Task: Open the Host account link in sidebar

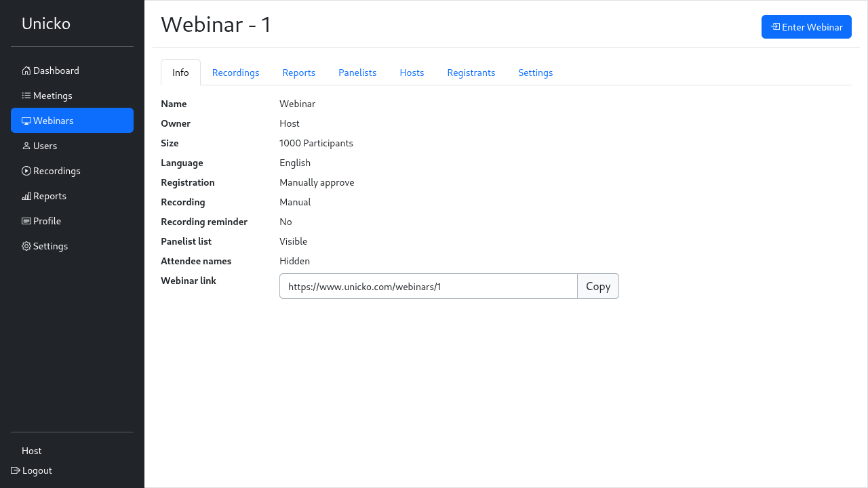Action: point(31,451)
